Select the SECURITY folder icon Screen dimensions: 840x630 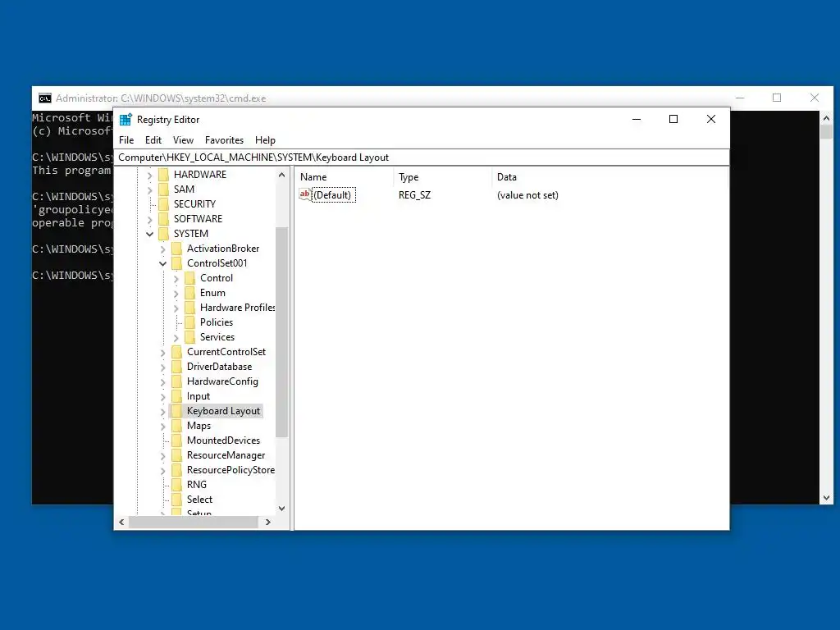pos(163,204)
